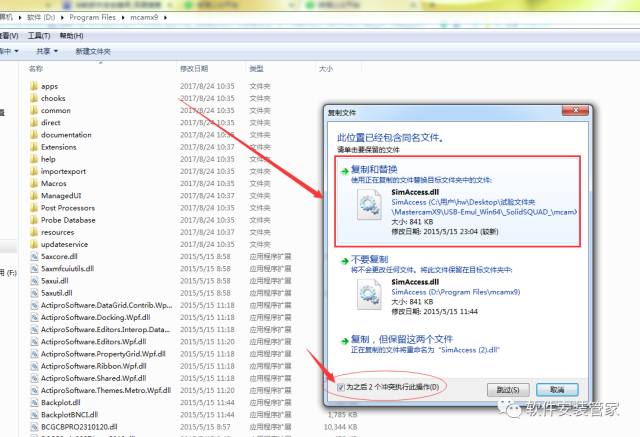The height and width of the screenshot is (437, 640).
Task: Expand the breadcrumb arrow after mcamx9
Action: tap(165, 18)
